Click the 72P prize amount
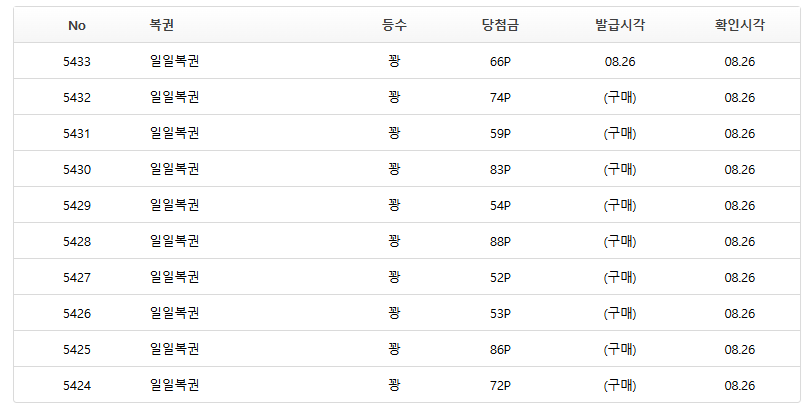The image size is (806, 409). click(500, 385)
